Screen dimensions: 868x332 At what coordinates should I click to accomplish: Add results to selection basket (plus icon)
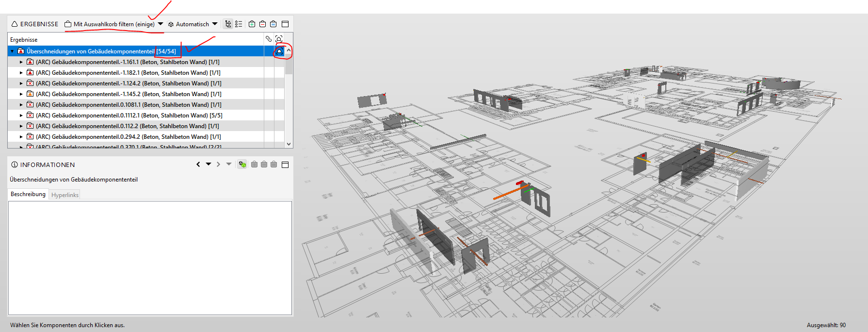click(x=252, y=24)
